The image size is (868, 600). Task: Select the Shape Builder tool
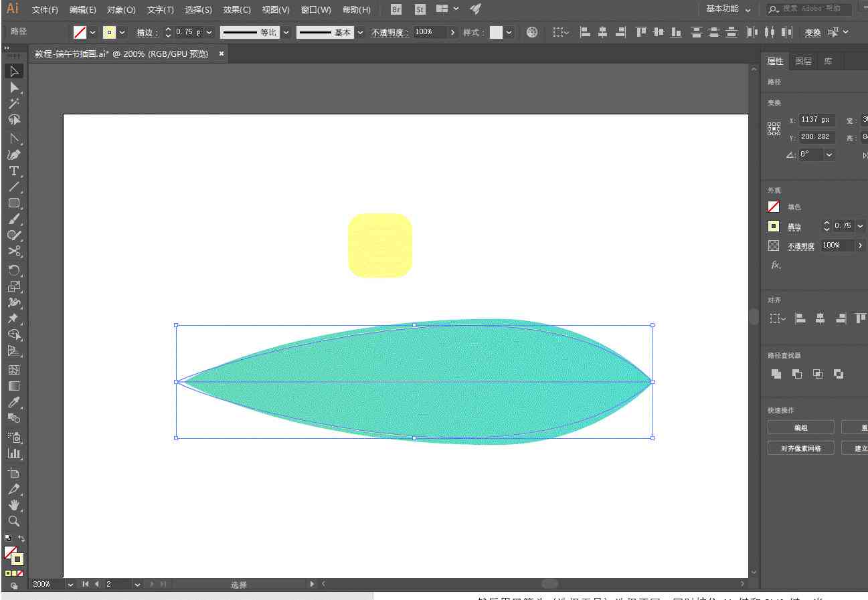coord(13,334)
